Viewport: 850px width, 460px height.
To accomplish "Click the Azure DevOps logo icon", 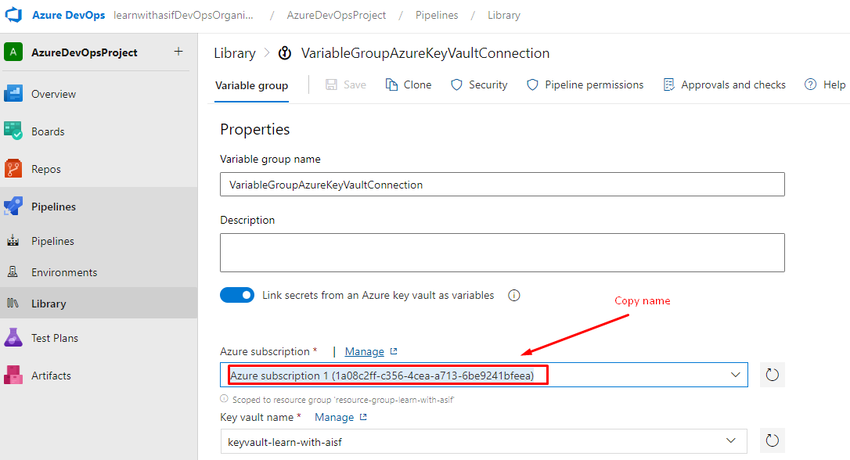I will (x=15, y=16).
